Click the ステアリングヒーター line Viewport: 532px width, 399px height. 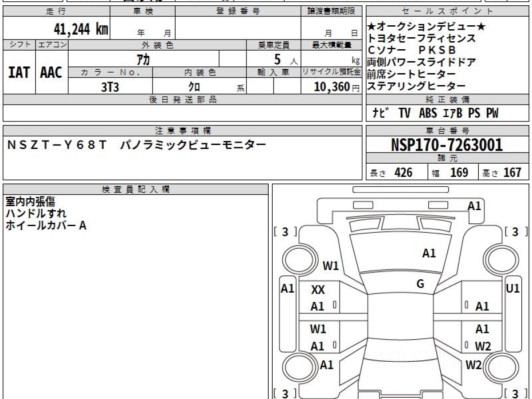[x=416, y=86]
